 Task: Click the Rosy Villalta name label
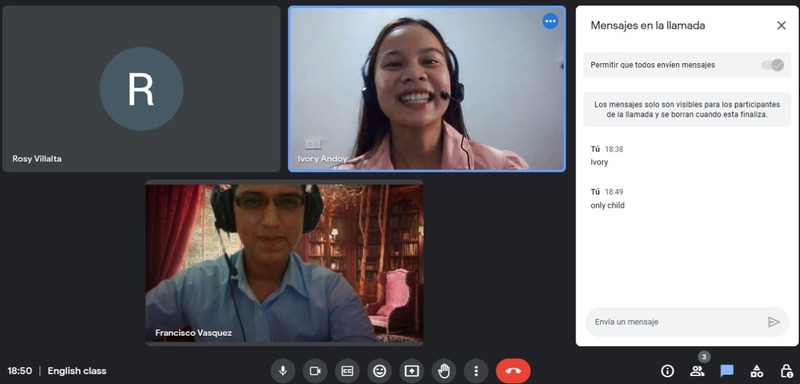pyautogui.click(x=37, y=159)
